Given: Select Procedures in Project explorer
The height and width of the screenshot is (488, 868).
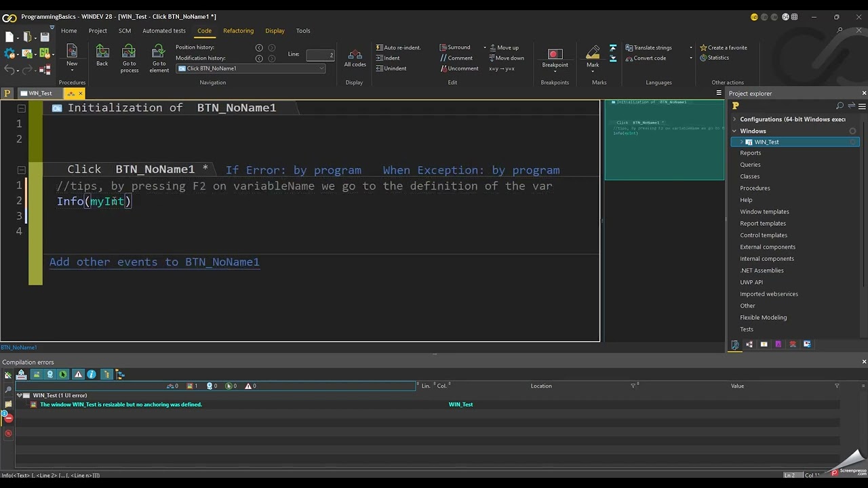Looking at the screenshot, I should point(755,188).
